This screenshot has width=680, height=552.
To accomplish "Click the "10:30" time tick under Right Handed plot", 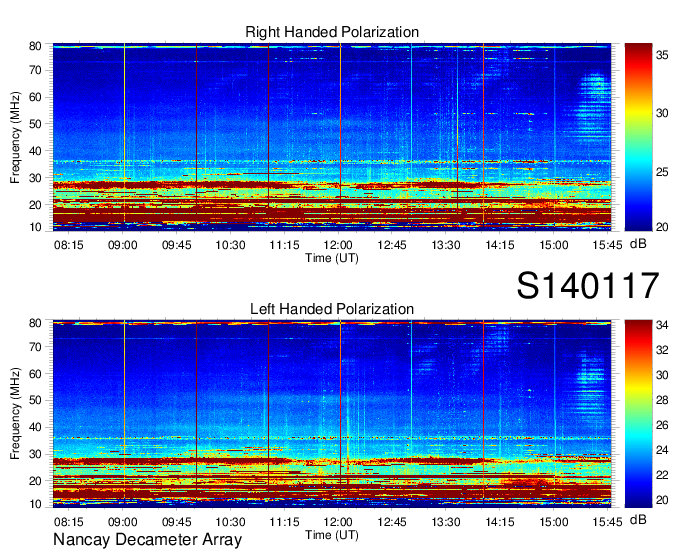I will 230,245.
